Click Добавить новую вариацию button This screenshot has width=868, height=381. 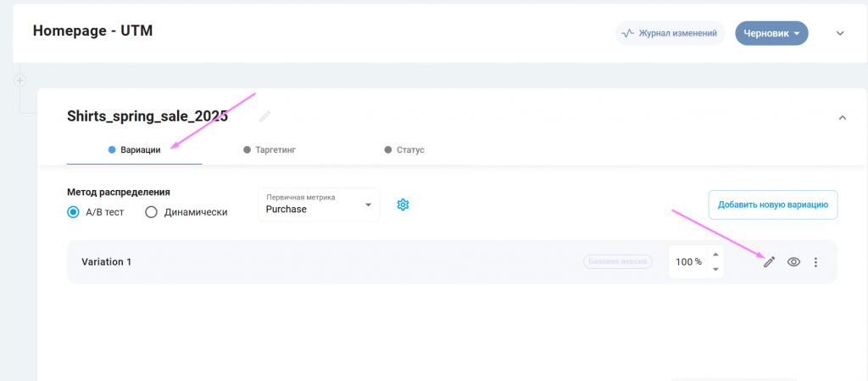[x=772, y=205]
